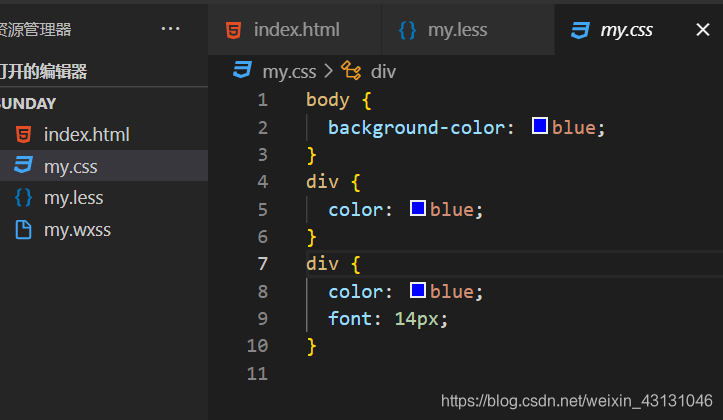This screenshot has width=723, height=420.
Task: Open blue color picker on line 2
Action: tap(539, 125)
